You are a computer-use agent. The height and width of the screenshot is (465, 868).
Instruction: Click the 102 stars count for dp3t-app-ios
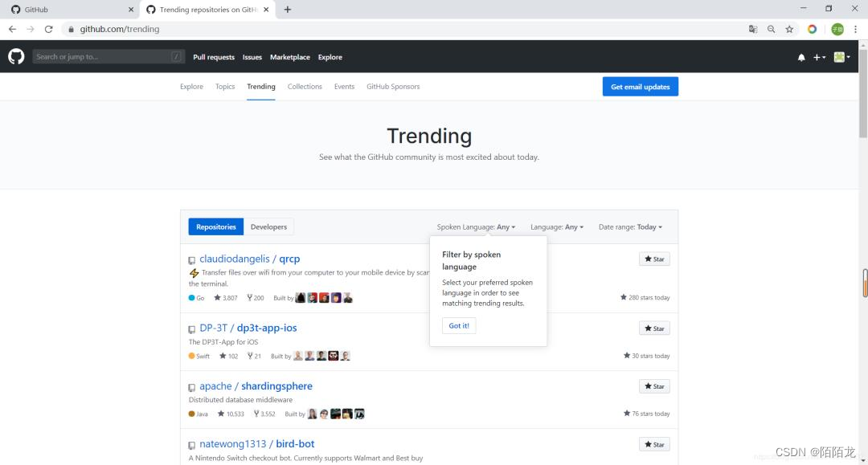click(x=228, y=356)
